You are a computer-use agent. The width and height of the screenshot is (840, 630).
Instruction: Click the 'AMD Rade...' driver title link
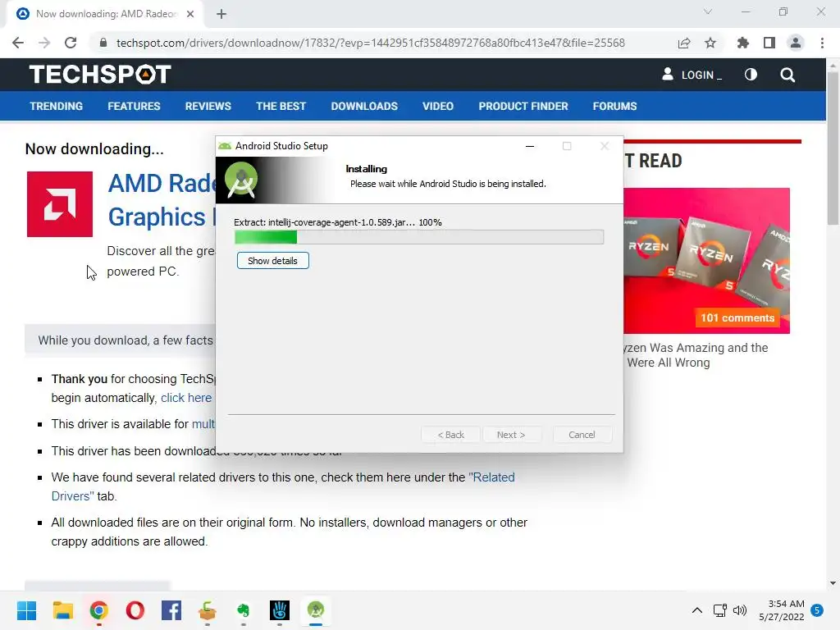click(162, 200)
